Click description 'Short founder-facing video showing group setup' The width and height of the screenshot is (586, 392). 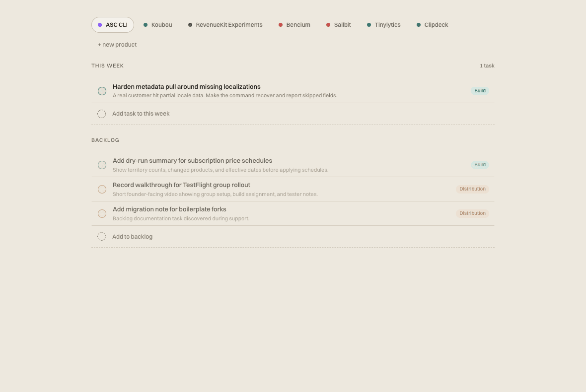pyautogui.click(x=215, y=194)
